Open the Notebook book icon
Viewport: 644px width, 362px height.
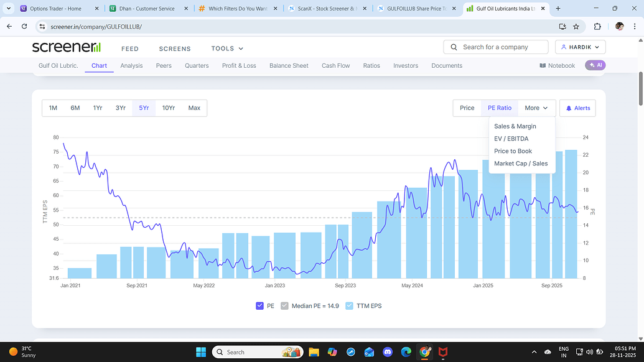pyautogui.click(x=543, y=65)
